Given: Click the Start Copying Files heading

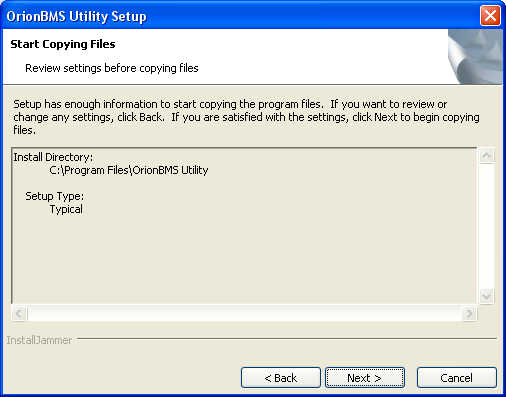Looking at the screenshot, I should pos(63,44).
